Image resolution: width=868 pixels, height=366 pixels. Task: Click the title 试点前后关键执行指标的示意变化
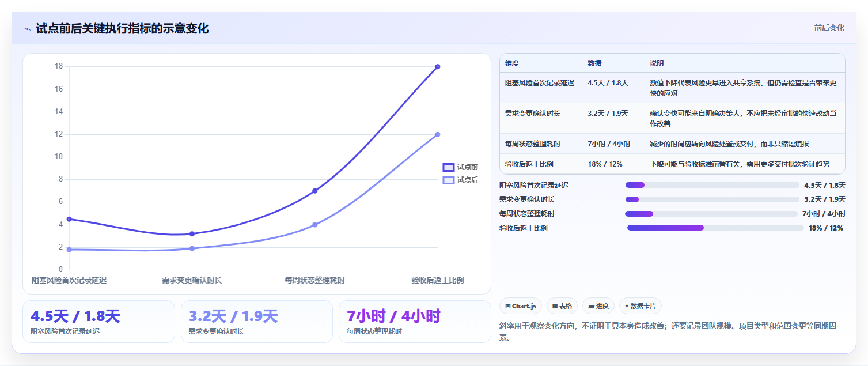[x=122, y=29]
